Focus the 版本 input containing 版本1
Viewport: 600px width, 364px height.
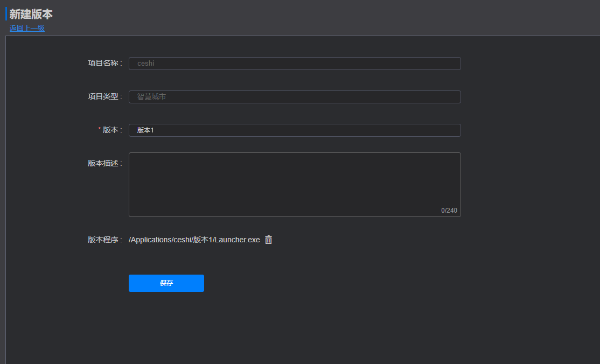(x=295, y=130)
